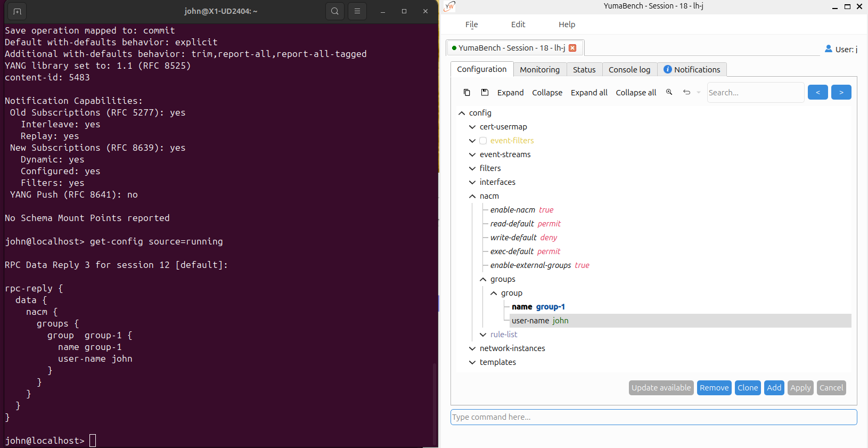Click the Clone button
868x448 pixels.
(x=748, y=388)
